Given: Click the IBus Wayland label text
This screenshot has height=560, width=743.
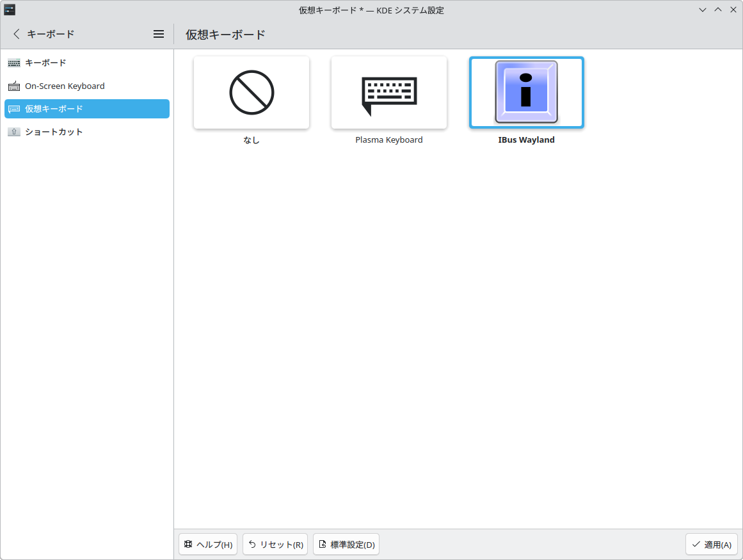Looking at the screenshot, I should [527, 140].
